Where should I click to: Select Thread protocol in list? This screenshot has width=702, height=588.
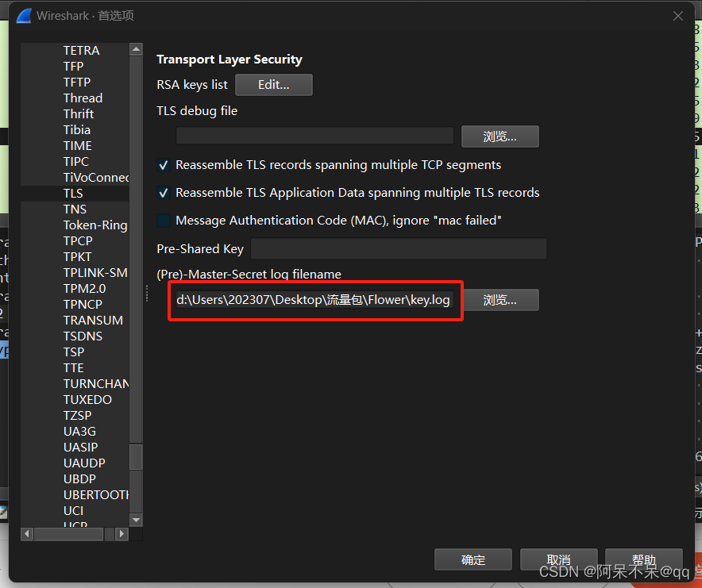[x=83, y=98]
